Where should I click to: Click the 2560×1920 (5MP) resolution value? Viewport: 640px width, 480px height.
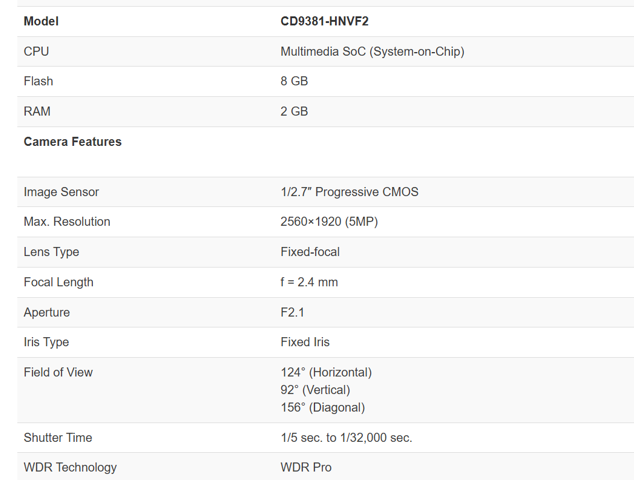tap(329, 222)
